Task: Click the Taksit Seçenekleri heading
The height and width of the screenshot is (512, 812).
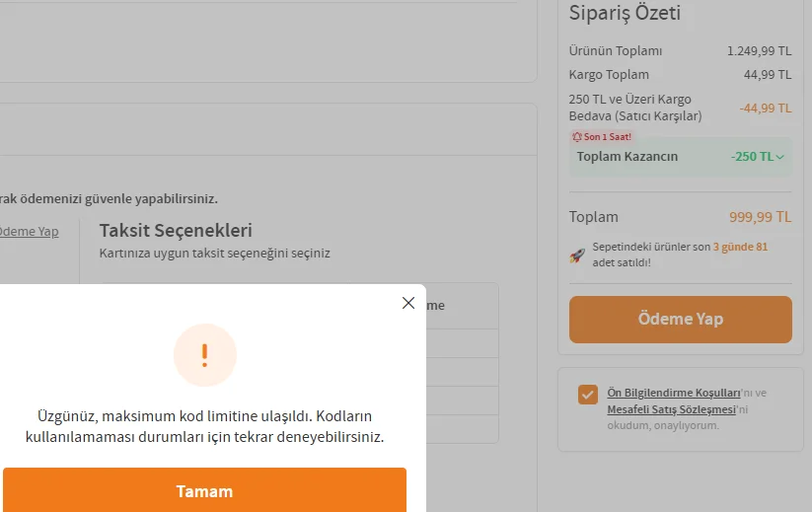Action: 176,231
